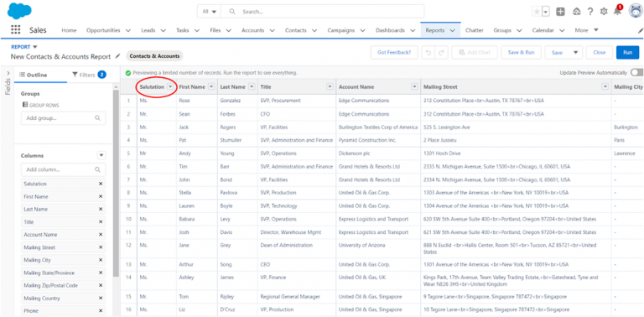Open the Title column header dropdown
The height and width of the screenshot is (317, 644).
(x=330, y=86)
